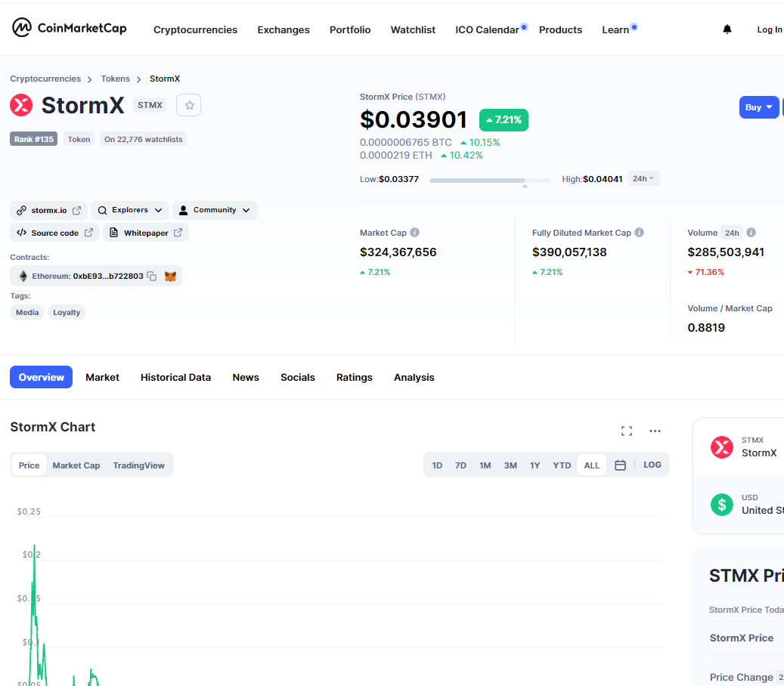Open the stormx.io website link
Image resolution: width=784 pixels, height=686 pixels.
point(48,210)
